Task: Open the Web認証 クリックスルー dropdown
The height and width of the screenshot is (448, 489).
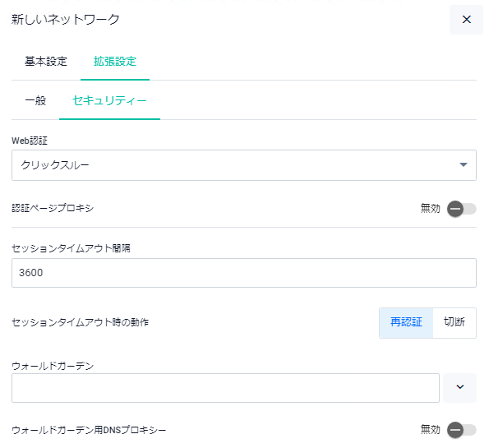Action: click(244, 165)
